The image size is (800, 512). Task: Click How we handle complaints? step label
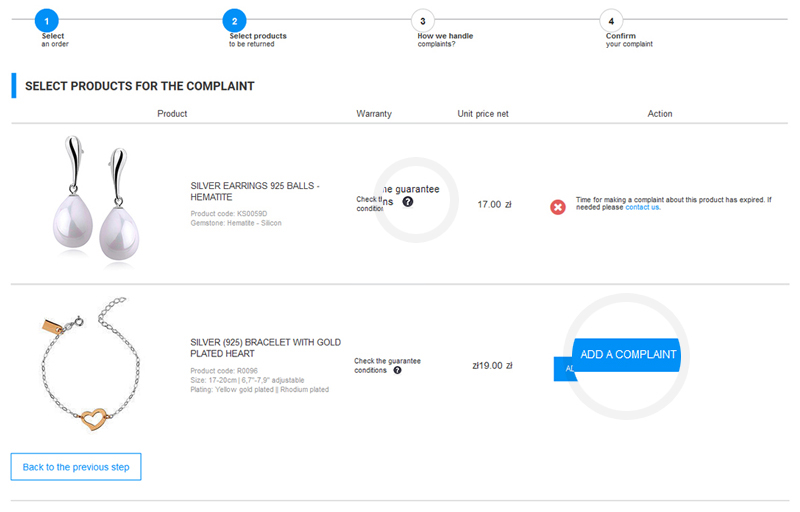(445, 40)
